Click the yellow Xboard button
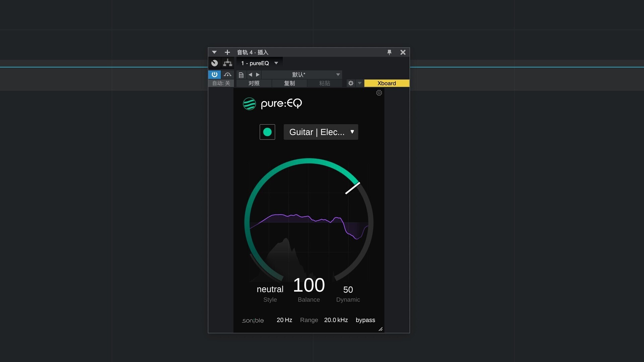The height and width of the screenshot is (362, 644). [386, 83]
